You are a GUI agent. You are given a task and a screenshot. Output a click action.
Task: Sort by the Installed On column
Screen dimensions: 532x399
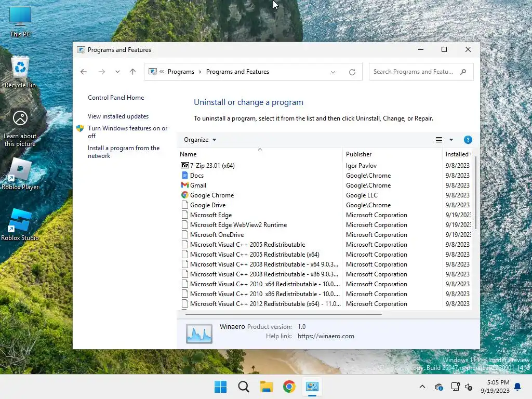(457, 154)
